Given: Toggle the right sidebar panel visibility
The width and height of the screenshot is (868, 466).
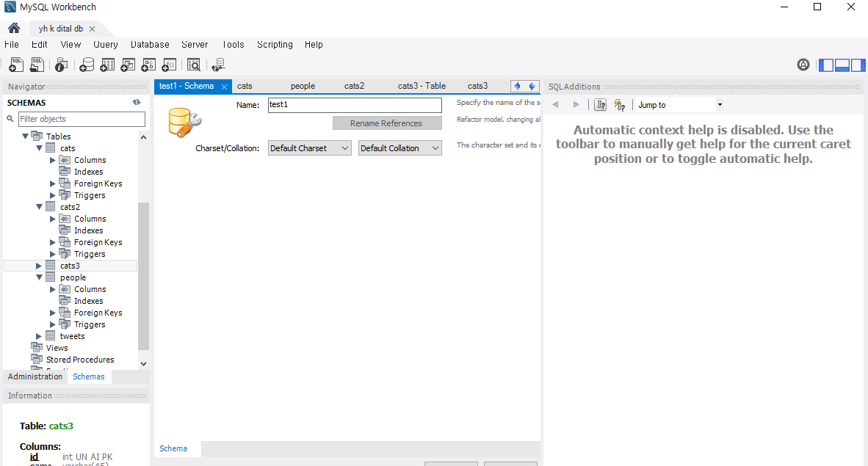Looking at the screenshot, I should [858, 65].
